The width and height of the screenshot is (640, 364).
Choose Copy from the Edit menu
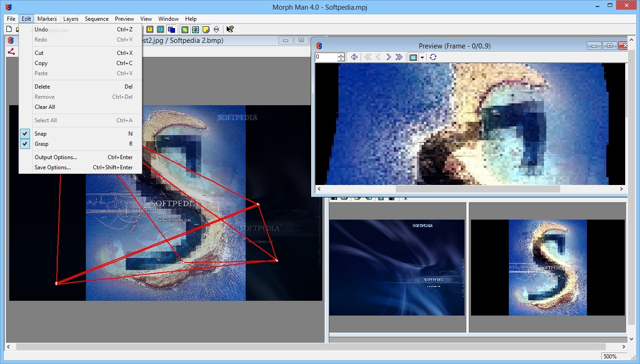pos(80,63)
